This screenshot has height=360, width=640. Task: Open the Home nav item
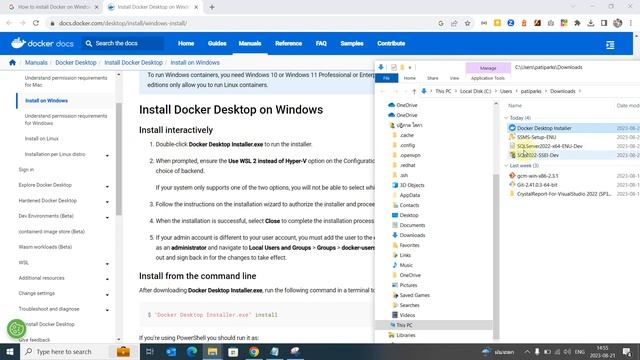[x=186, y=43]
